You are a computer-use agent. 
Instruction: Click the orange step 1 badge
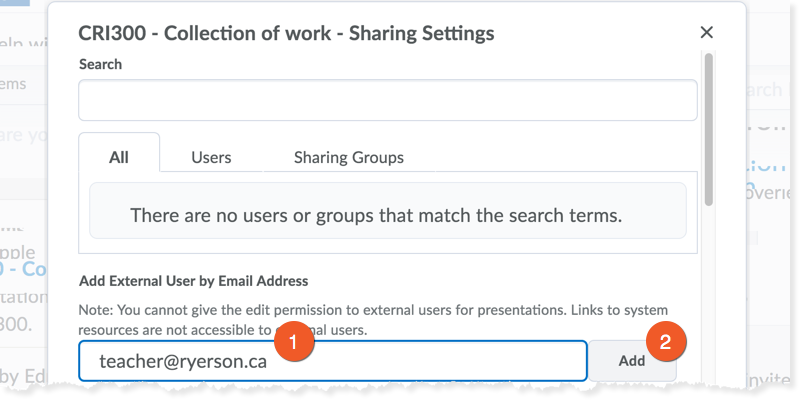coord(290,341)
